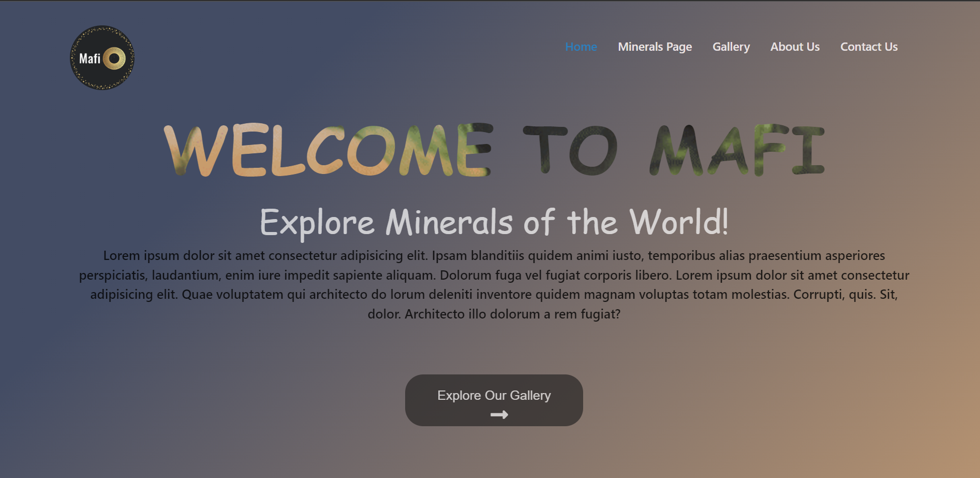Click the white "Mafi" text in the logo
980x478 pixels.
pyautogui.click(x=90, y=59)
